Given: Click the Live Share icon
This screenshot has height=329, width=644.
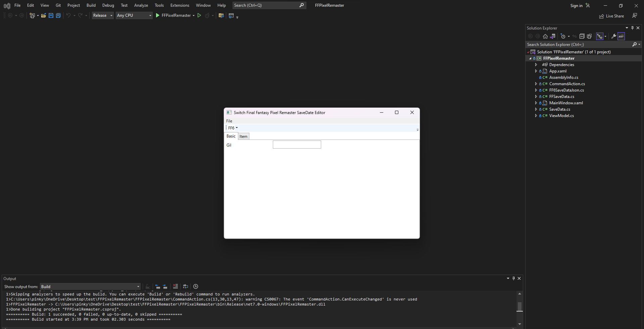Looking at the screenshot, I should point(602,16).
